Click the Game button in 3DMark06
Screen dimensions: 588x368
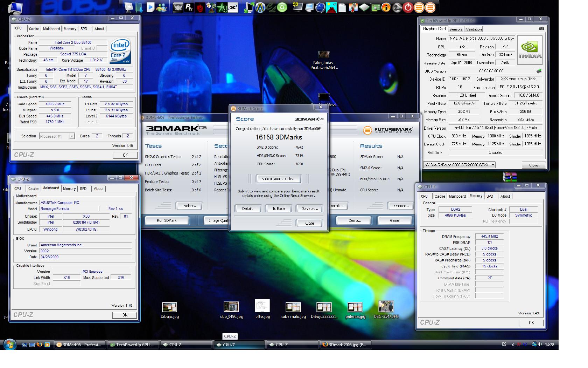coord(396,220)
